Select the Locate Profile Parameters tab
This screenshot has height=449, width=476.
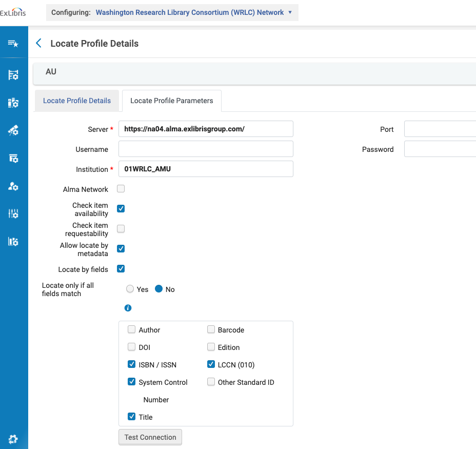pos(172,101)
